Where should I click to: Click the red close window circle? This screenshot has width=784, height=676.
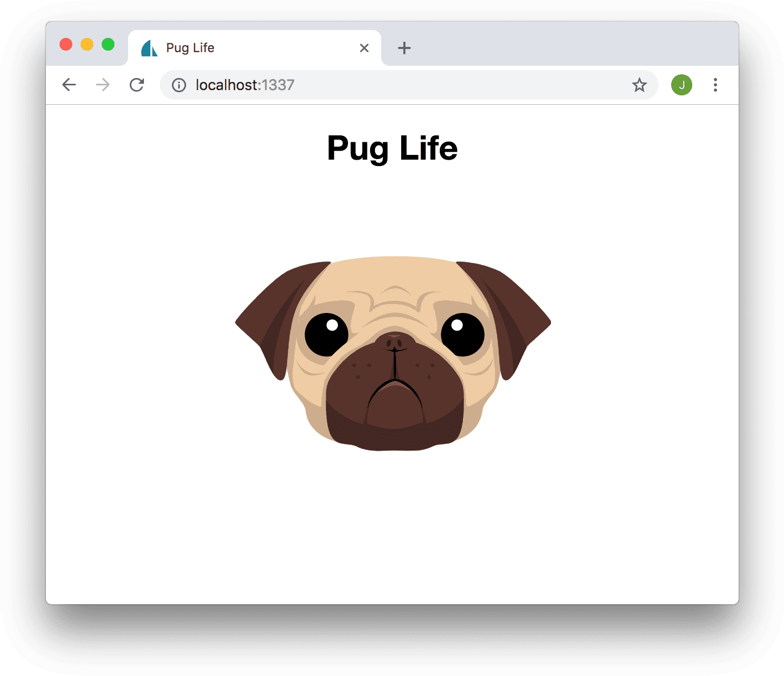(x=65, y=44)
